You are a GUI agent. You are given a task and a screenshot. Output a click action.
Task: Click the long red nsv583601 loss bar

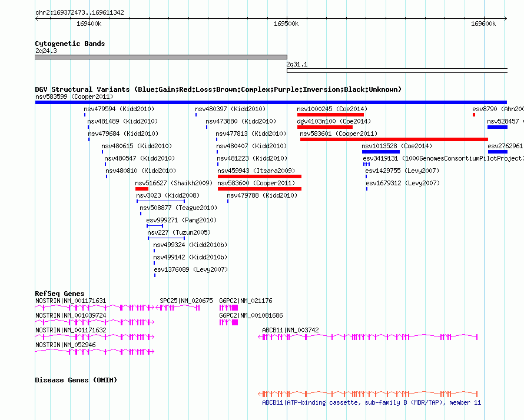394,139
